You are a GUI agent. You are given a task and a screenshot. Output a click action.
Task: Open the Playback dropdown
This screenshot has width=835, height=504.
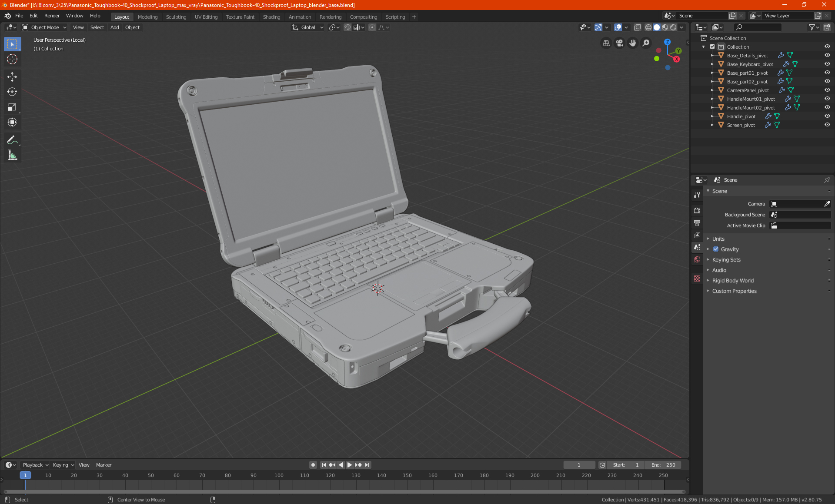35,465
